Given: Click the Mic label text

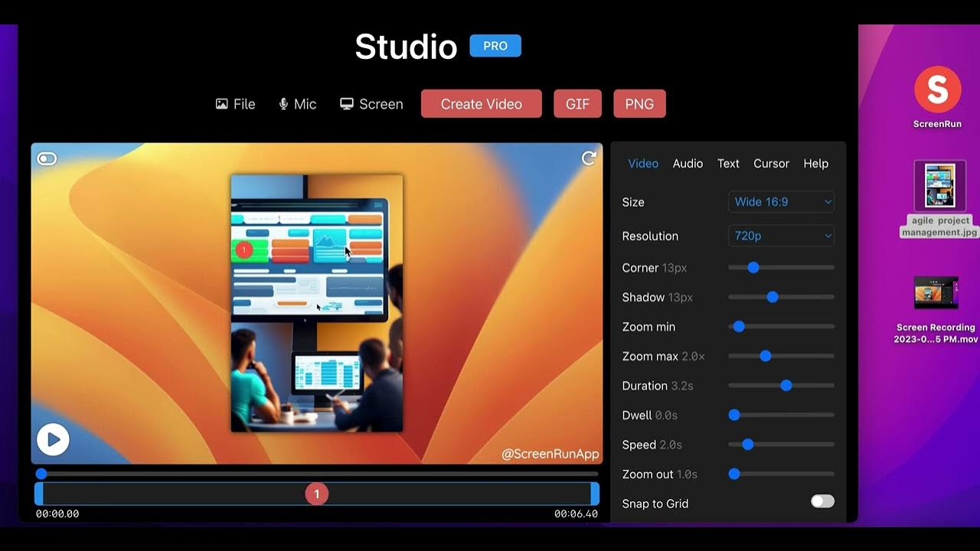Looking at the screenshot, I should pos(305,104).
